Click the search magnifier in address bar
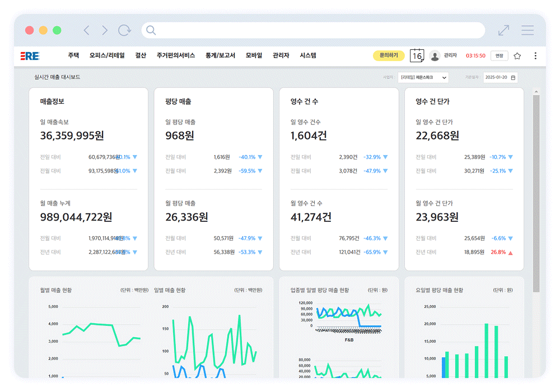 151,30
